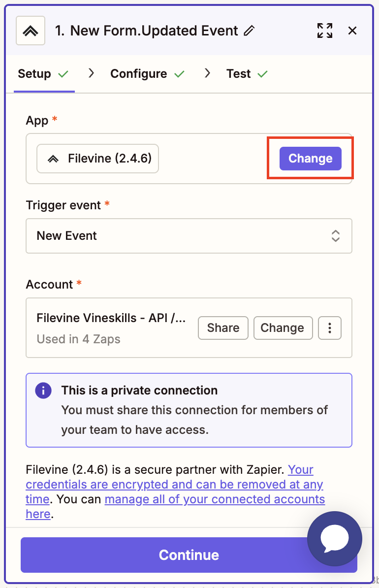
Task: Share the Filevine Vineskills account
Action: click(223, 328)
